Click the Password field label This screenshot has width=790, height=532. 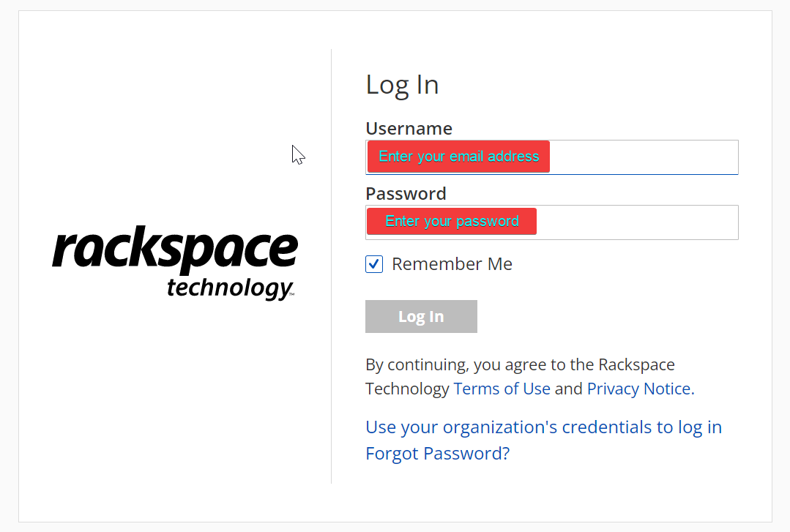(406, 193)
